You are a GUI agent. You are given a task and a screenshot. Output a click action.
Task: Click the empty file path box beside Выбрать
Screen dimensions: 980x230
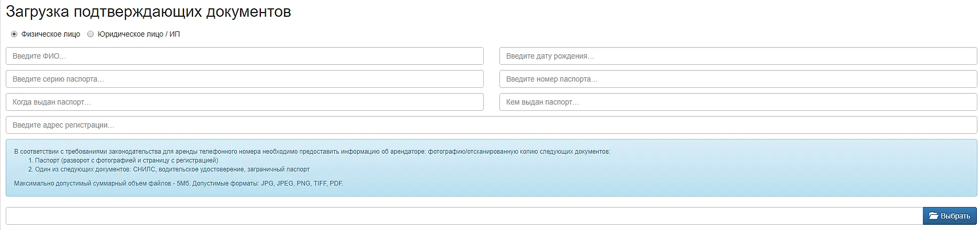pos(464,216)
